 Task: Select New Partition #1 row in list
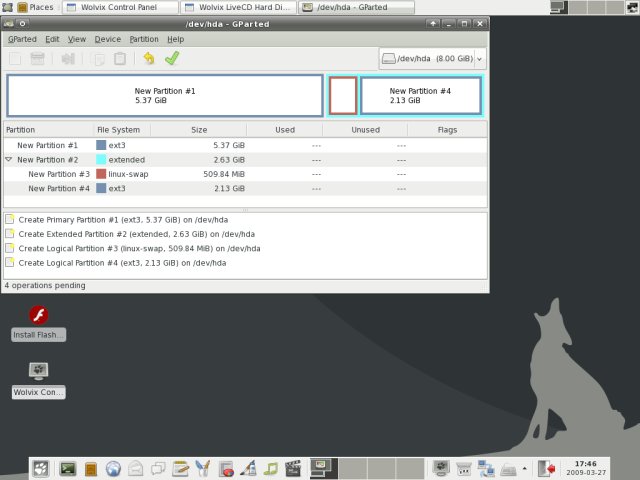245,145
